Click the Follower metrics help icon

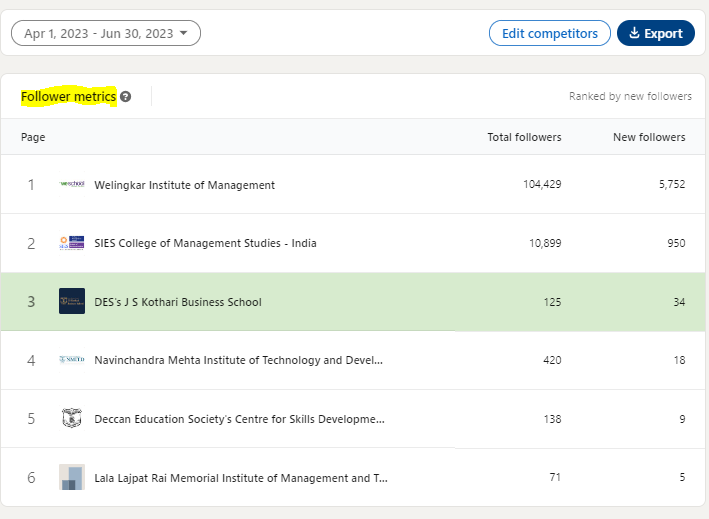pyautogui.click(x=126, y=97)
